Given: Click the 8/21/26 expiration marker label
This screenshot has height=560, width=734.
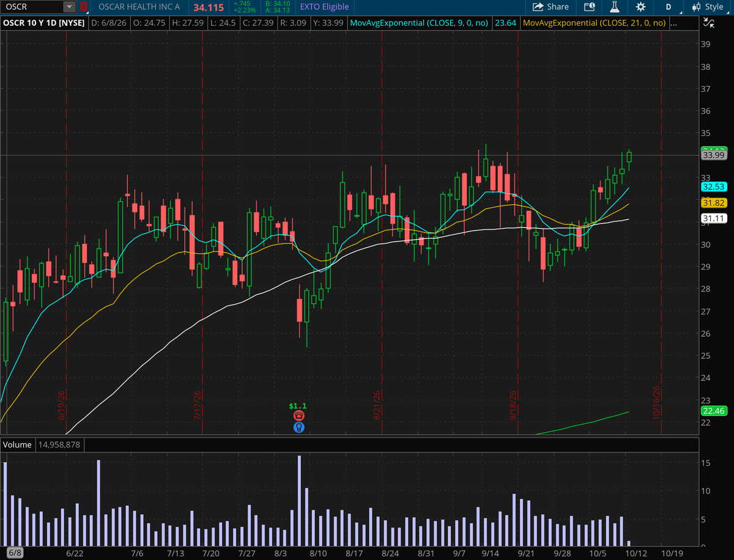Looking at the screenshot, I should pos(377,404).
